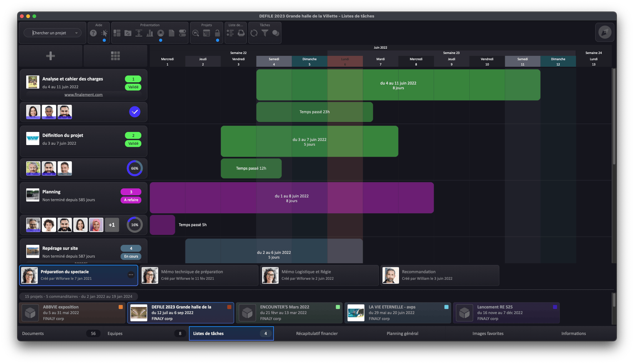634x364 pixels.
Task: Click the help question mark icon
Action: coord(93,33)
